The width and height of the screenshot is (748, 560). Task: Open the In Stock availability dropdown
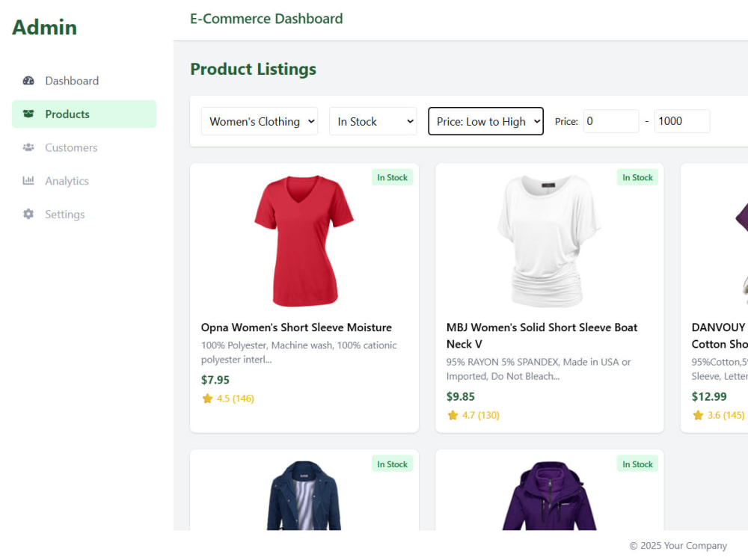[x=373, y=121]
